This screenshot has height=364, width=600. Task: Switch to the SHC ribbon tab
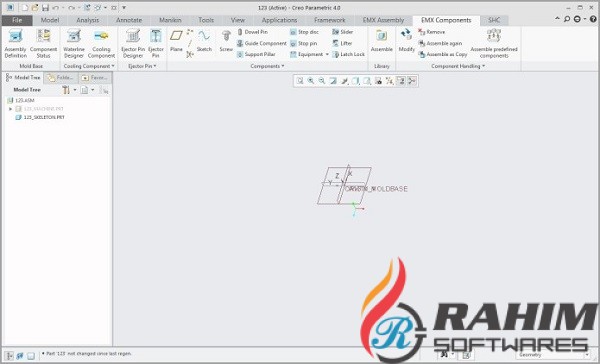(x=494, y=20)
